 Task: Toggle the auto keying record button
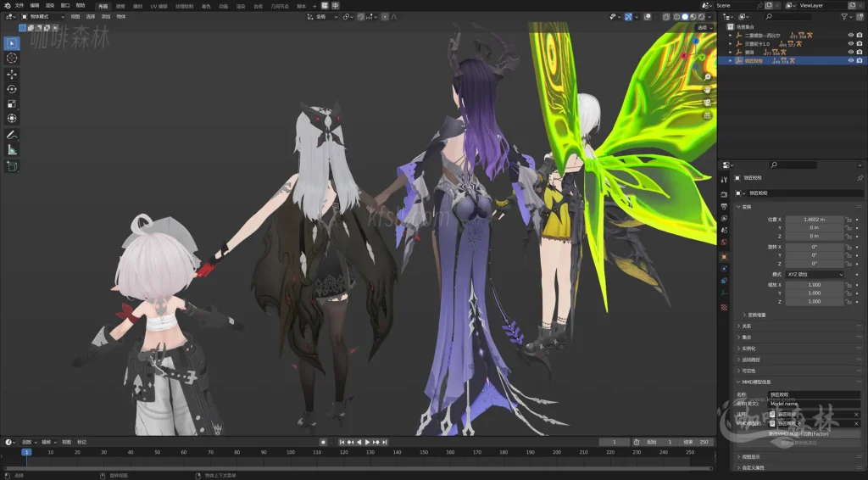[323, 442]
